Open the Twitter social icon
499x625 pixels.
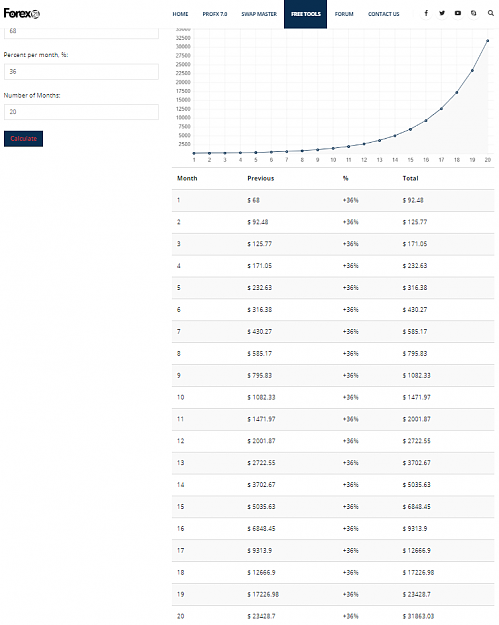pos(442,13)
